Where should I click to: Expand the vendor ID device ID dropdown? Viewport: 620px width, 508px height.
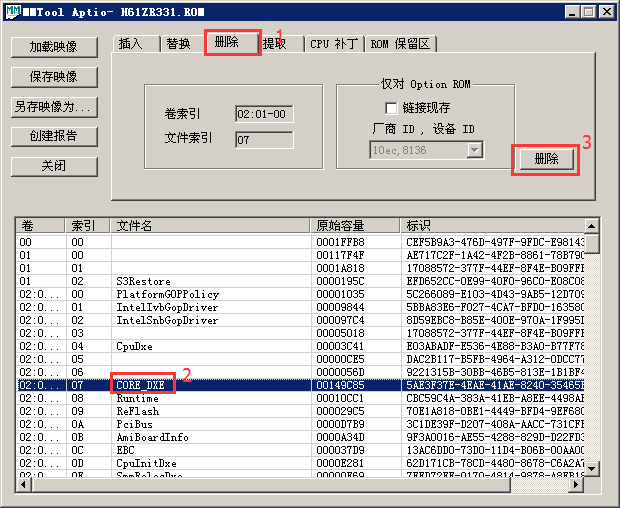474,150
